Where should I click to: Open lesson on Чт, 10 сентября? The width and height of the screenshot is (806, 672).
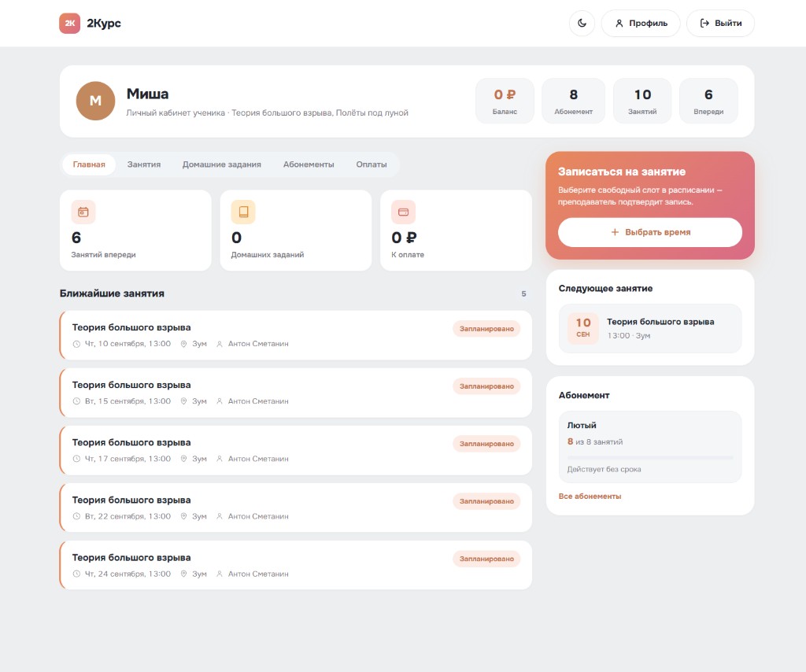296,335
